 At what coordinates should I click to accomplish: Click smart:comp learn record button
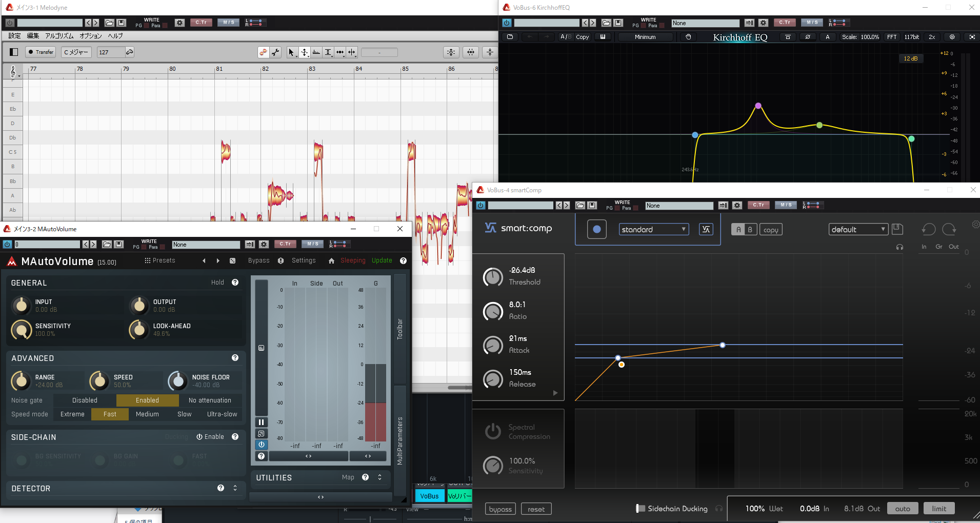click(x=596, y=229)
